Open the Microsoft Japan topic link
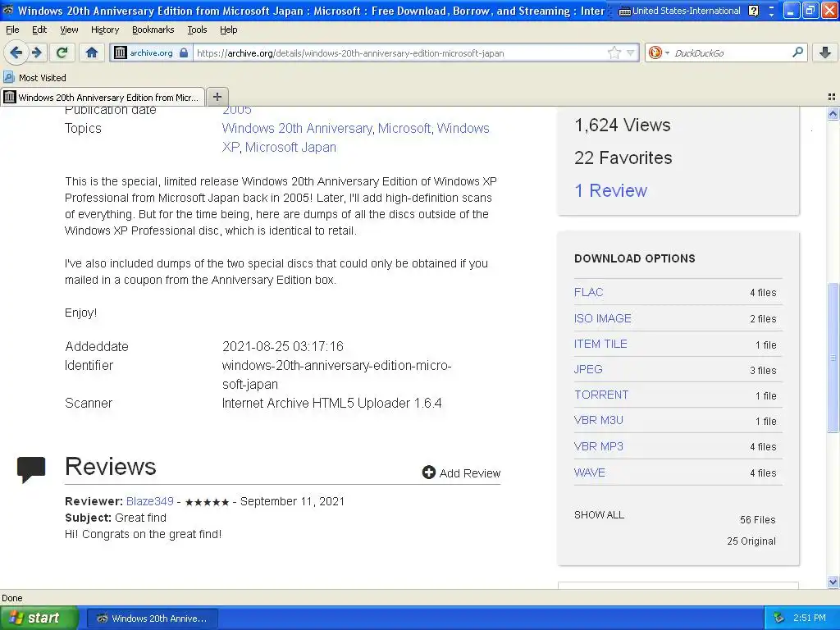Viewport: 840px width, 630px height. (290, 148)
